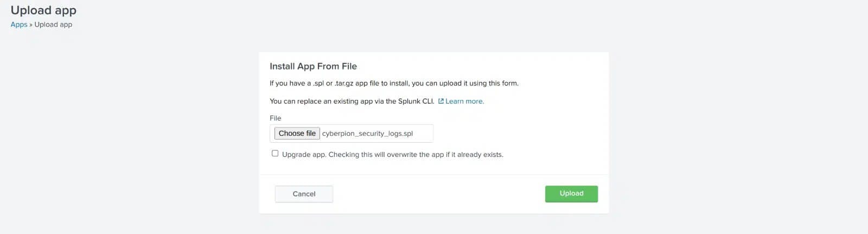Screen dimensions: 868x234
Task: Cancel the app upload
Action: coord(304,194)
